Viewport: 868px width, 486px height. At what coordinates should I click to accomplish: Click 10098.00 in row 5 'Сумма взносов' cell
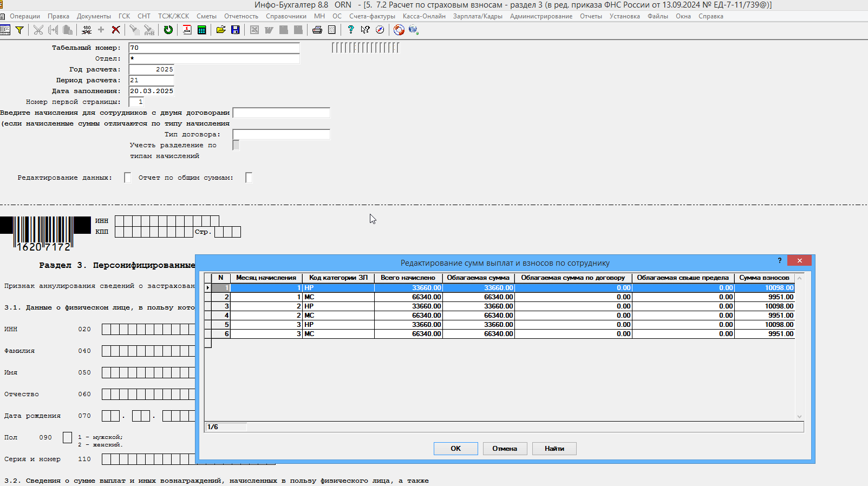[x=765, y=325]
